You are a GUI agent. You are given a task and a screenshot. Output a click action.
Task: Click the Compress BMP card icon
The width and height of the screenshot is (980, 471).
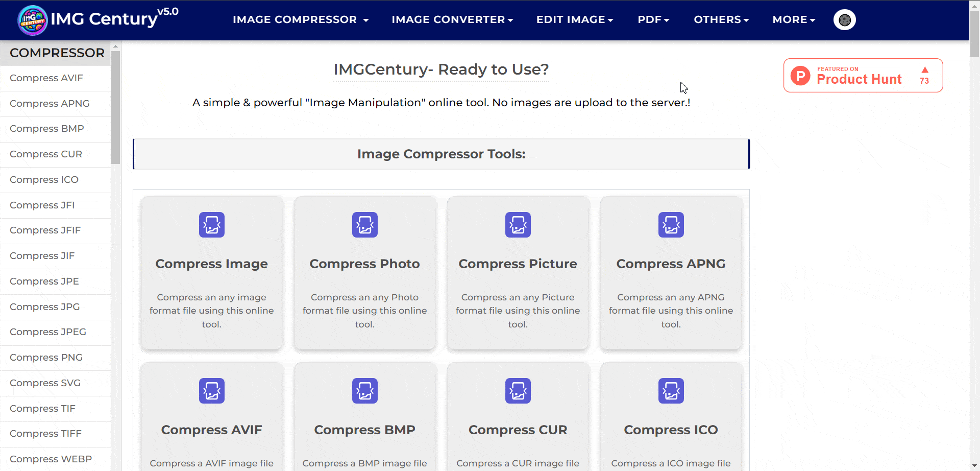click(365, 391)
